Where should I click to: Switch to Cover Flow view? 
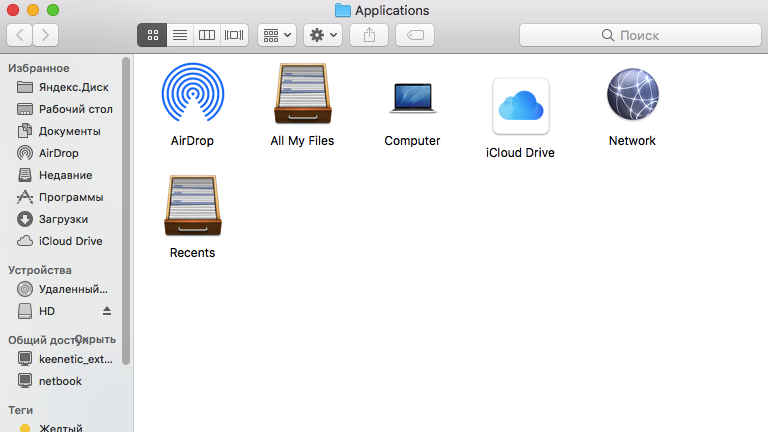coord(234,35)
